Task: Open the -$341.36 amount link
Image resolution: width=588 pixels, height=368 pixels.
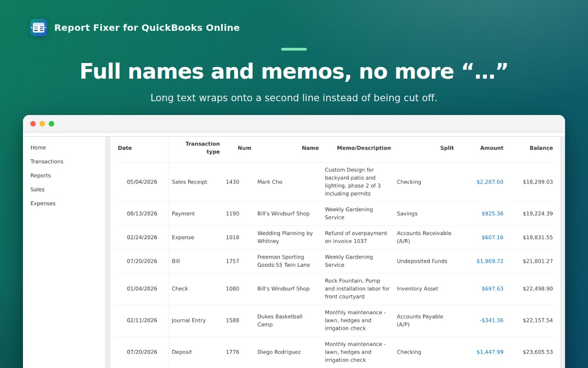Action: 492,321
